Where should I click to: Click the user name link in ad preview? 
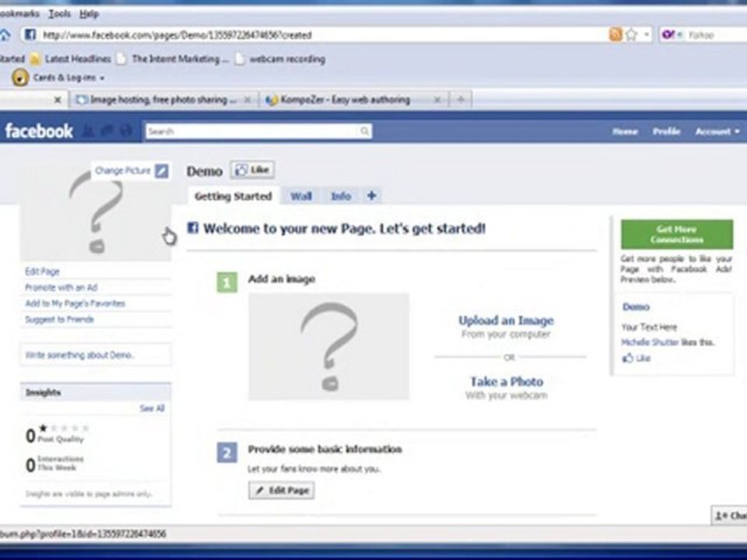pyautogui.click(x=649, y=342)
